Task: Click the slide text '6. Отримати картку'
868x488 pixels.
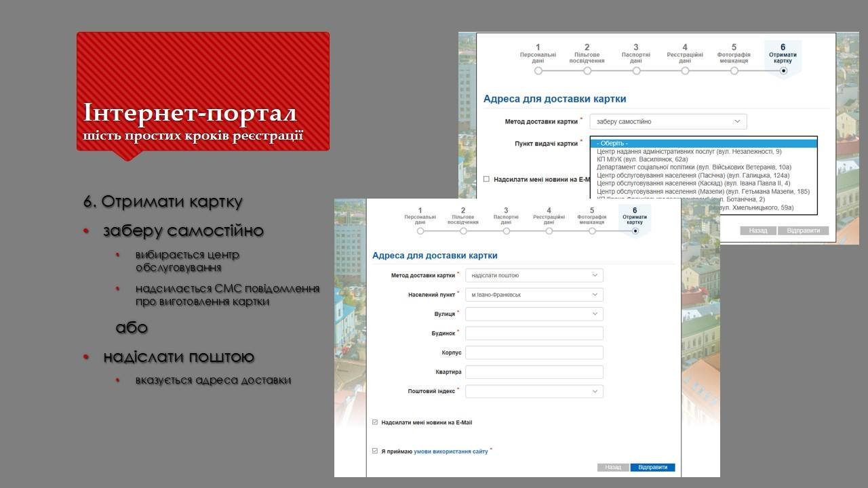Action: coord(163,202)
